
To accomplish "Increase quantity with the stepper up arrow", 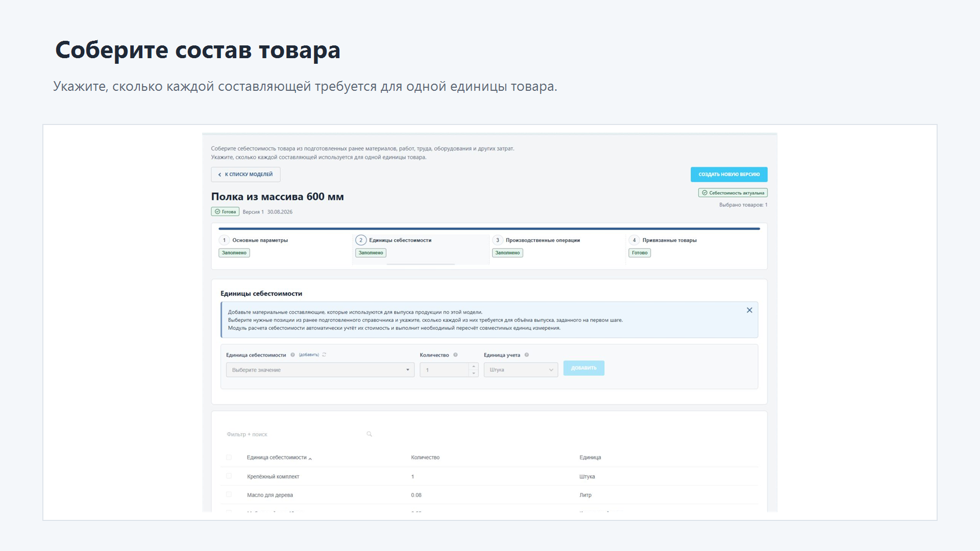I will coord(474,366).
